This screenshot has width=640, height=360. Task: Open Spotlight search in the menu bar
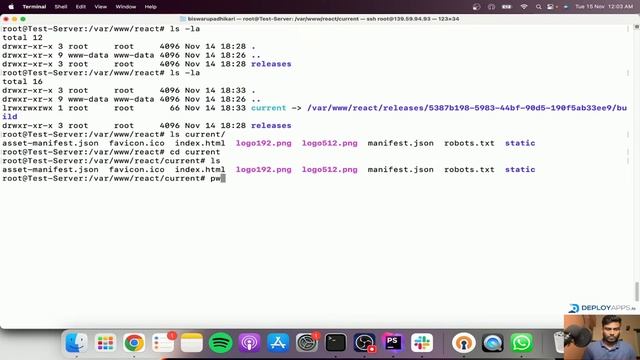pyautogui.click(x=538, y=7)
